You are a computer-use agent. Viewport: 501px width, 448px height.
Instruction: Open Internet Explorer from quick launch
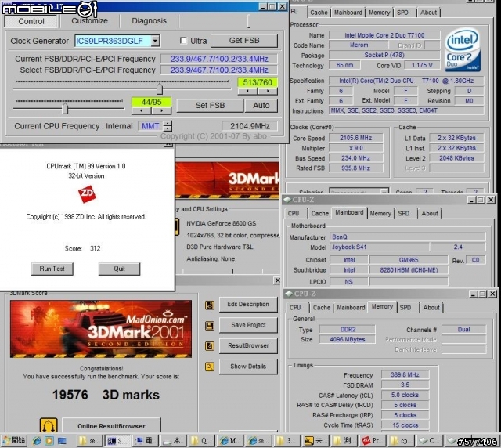[37, 441]
